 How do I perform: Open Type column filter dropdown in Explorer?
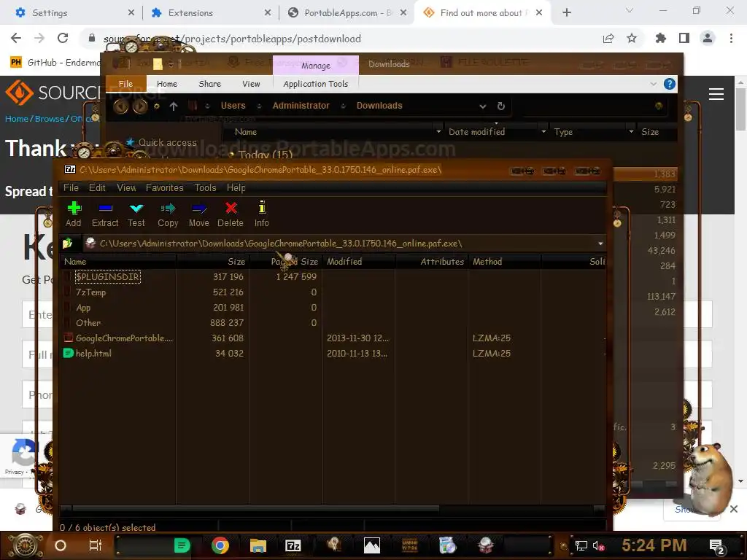(x=631, y=131)
